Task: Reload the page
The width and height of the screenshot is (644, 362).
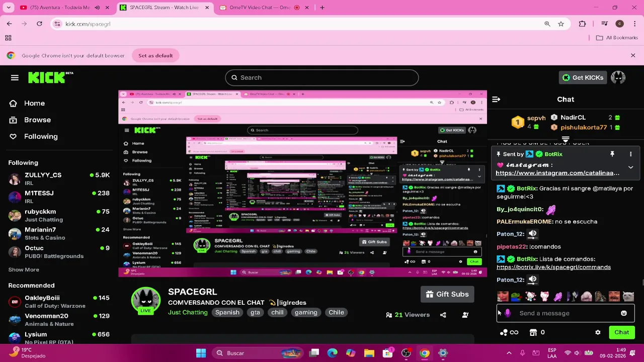Action: click(x=39, y=24)
